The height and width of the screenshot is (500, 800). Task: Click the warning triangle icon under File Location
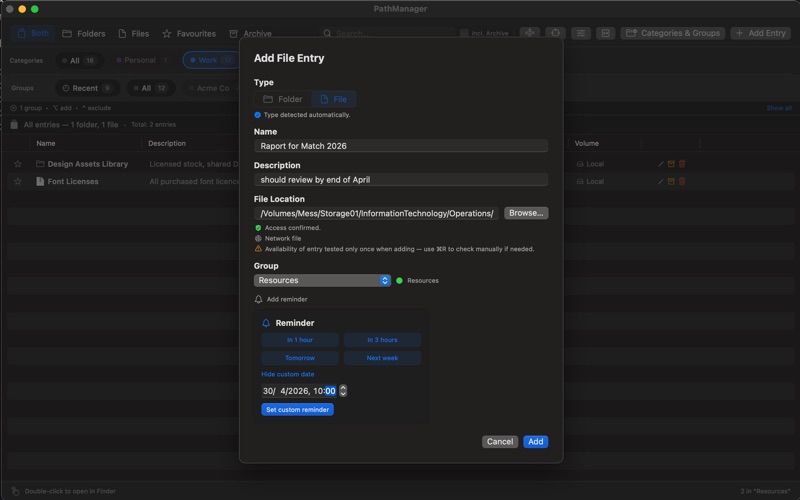tap(258, 249)
